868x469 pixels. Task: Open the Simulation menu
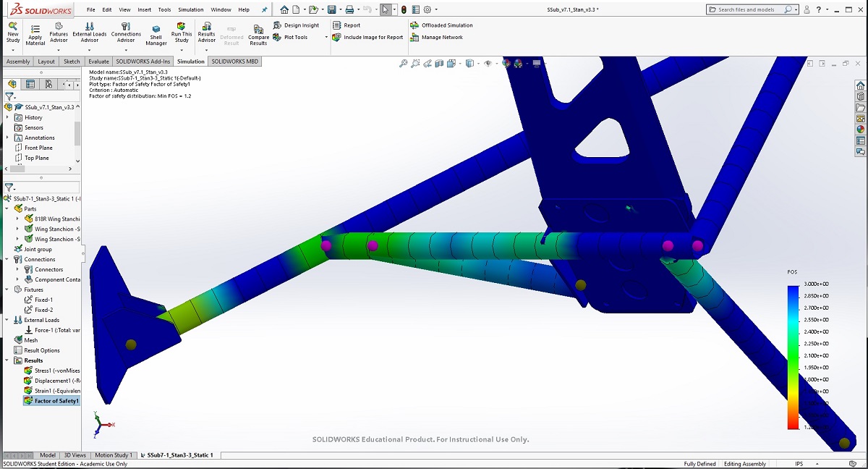[x=191, y=10]
